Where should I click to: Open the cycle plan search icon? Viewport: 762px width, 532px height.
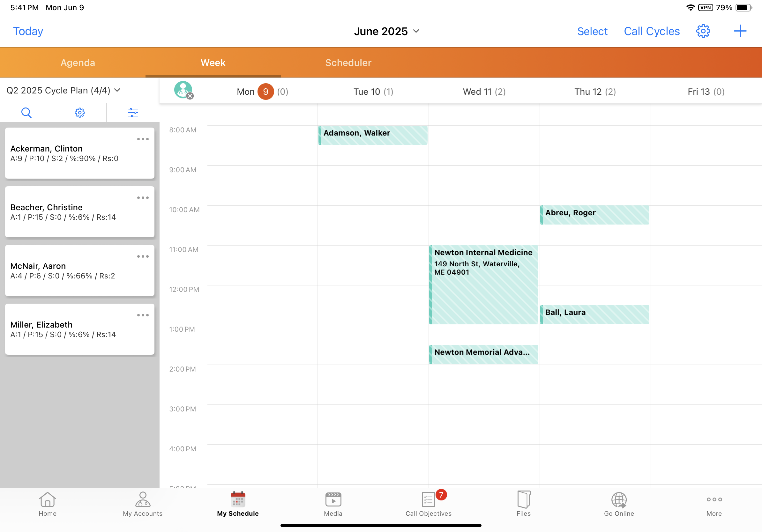coord(26,113)
